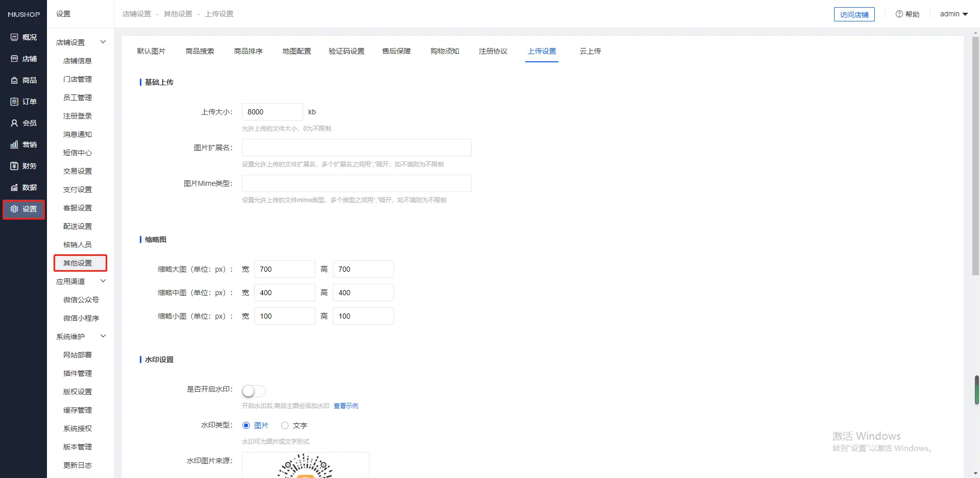Select 文字 watermark type radio button

coord(285,425)
